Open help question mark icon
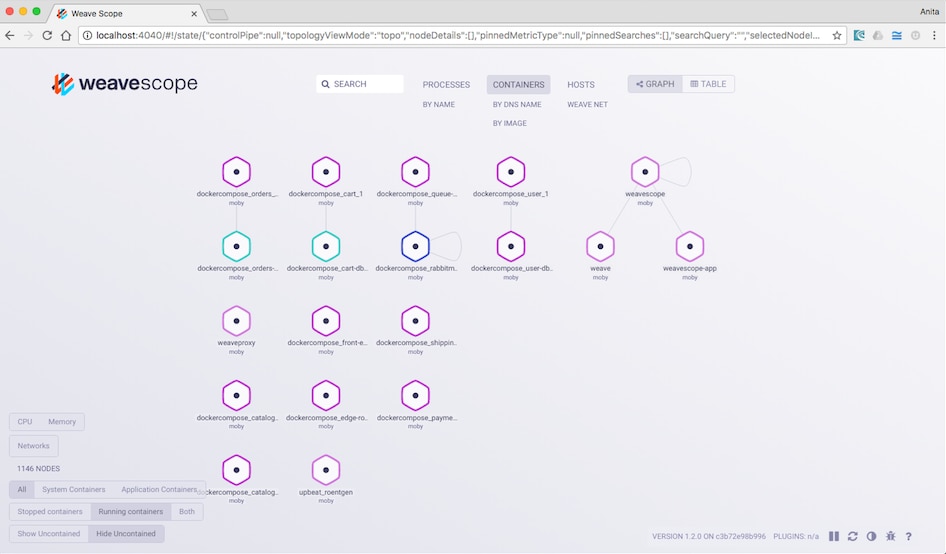The width and height of the screenshot is (946, 554). pyautogui.click(x=909, y=536)
